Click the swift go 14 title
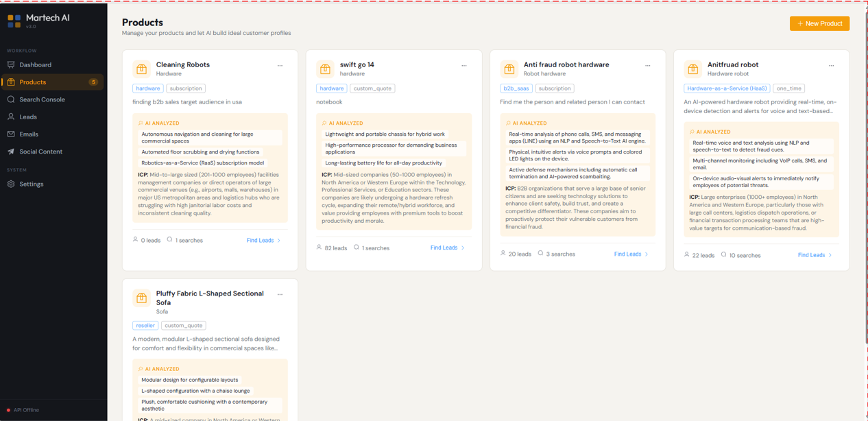The width and height of the screenshot is (868, 421). click(x=357, y=64)
